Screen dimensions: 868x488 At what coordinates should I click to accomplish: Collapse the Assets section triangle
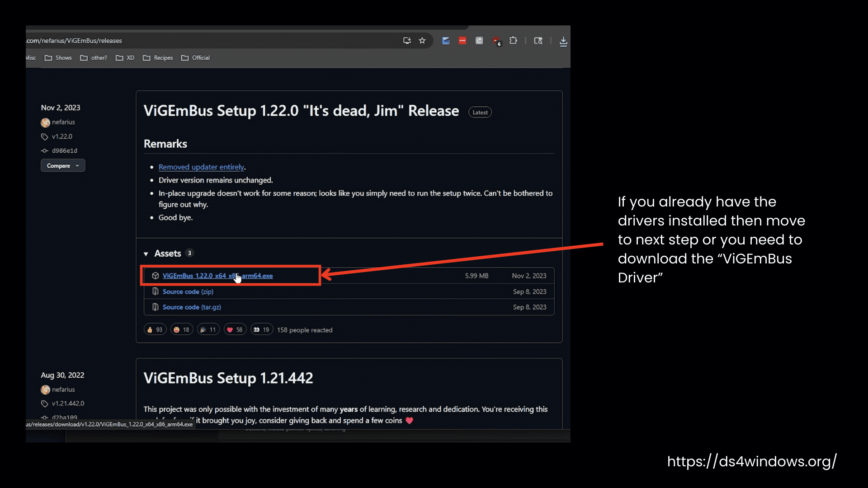pyautogui.click(x=146, y=254)
